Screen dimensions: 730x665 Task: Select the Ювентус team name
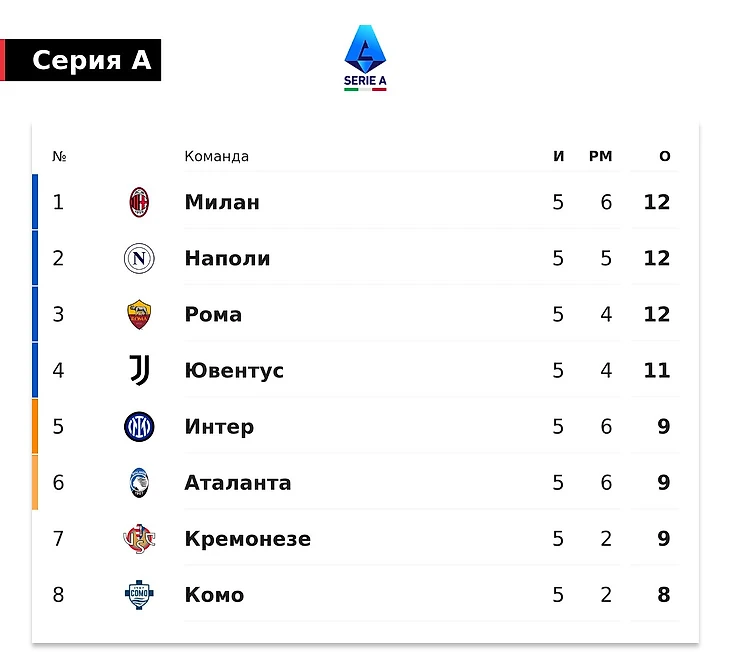coord(234,371)
